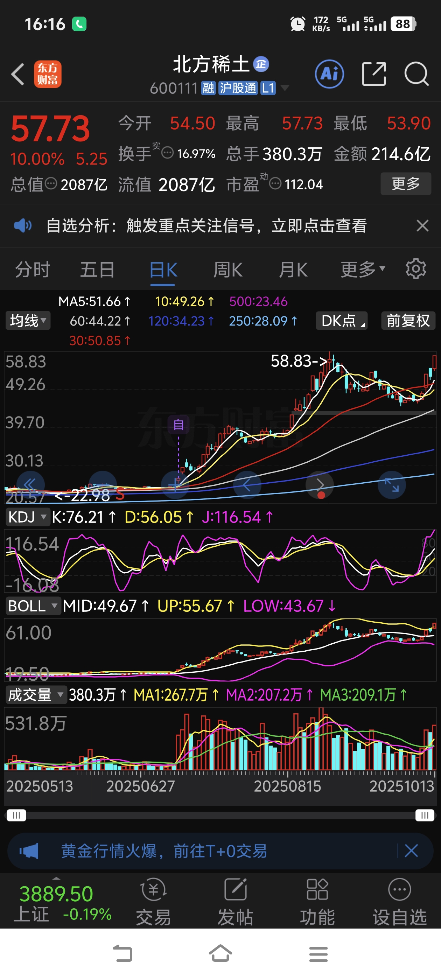Expand the 更多 chart period dropdown
The image size is (441, 980).
pyautogui.click(x=363, y=269)
